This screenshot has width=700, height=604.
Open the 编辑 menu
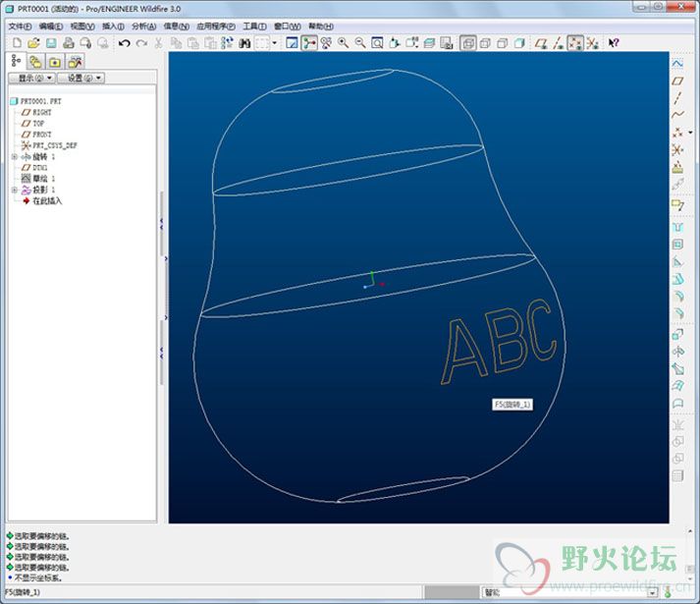coord(51,27)
